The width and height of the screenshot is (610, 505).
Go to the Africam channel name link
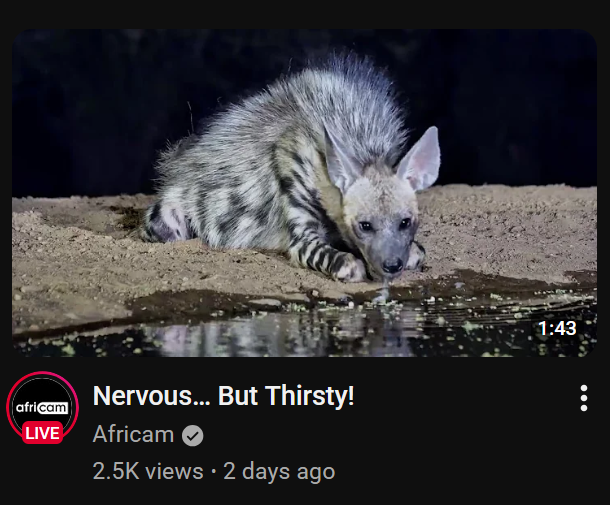tap(133, 434)
